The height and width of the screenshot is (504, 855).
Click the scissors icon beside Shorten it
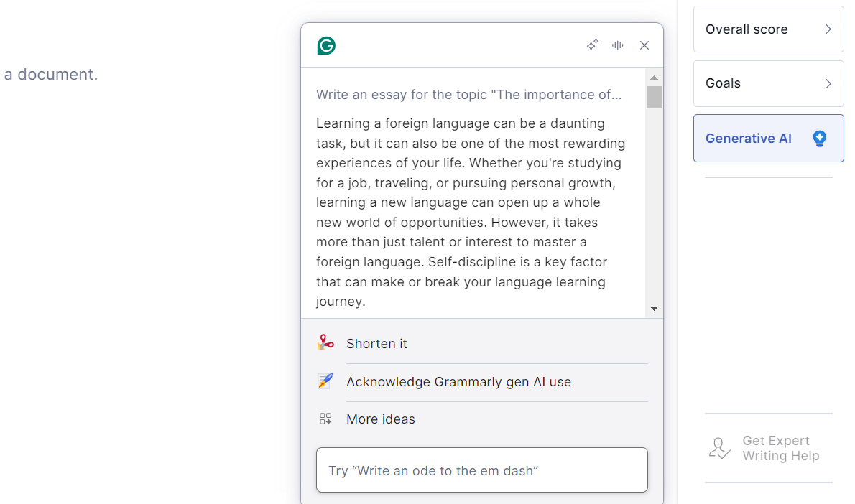click(325, 343)
